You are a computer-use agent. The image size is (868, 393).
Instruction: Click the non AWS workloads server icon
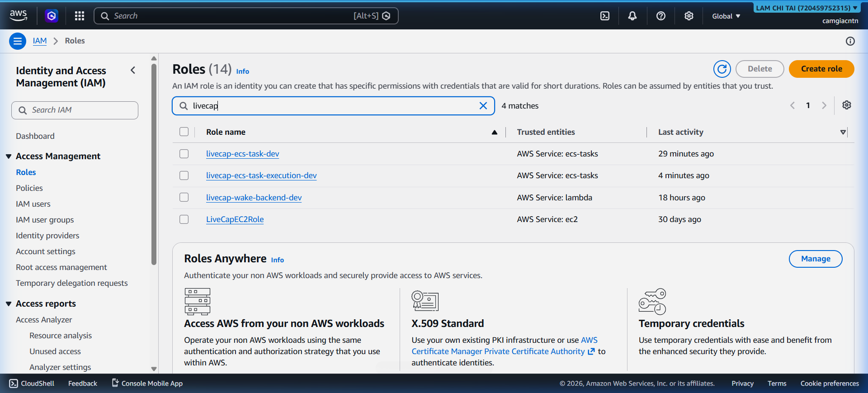tap(198, 301)
